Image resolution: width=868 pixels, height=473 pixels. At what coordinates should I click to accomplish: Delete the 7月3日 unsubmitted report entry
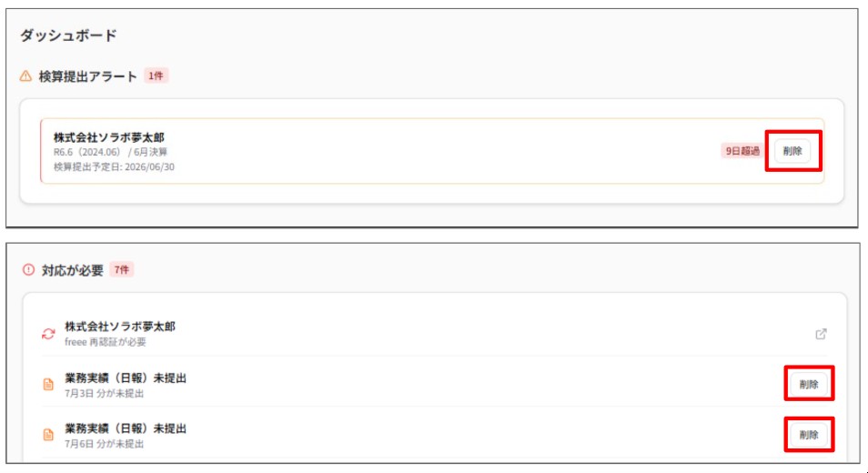(x=809, y=385)
